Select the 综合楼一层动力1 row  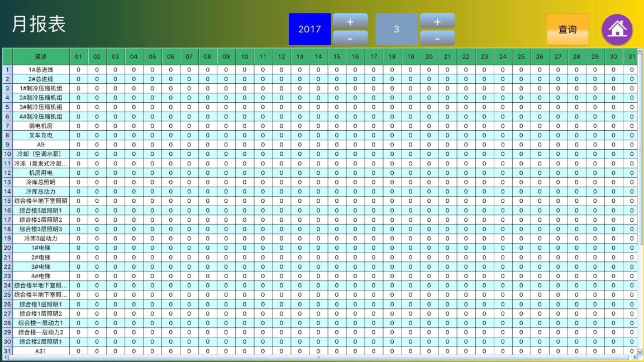pos(320,323)
